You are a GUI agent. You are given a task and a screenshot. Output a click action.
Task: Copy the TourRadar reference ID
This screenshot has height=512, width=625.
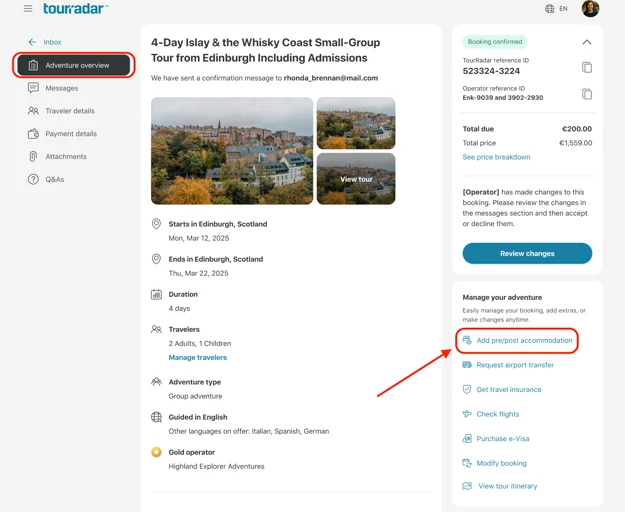point(587,67)
